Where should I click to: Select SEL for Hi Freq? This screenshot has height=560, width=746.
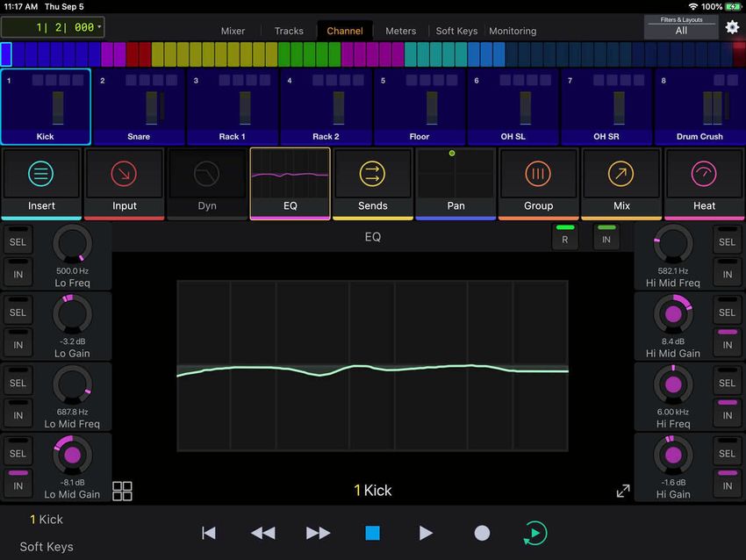(x=728, y=380)
